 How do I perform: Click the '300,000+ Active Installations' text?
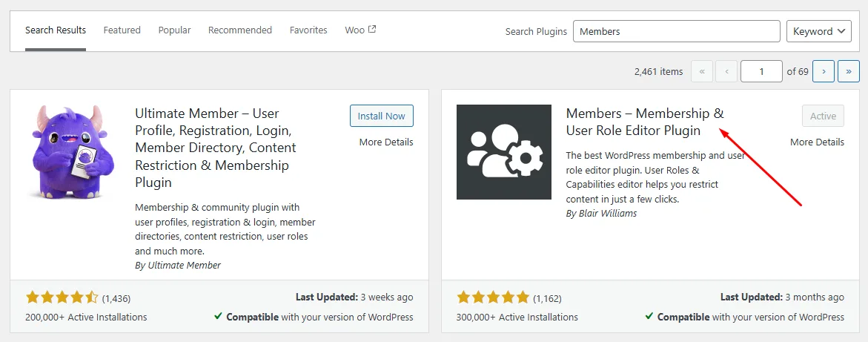[x=517, y=318]
